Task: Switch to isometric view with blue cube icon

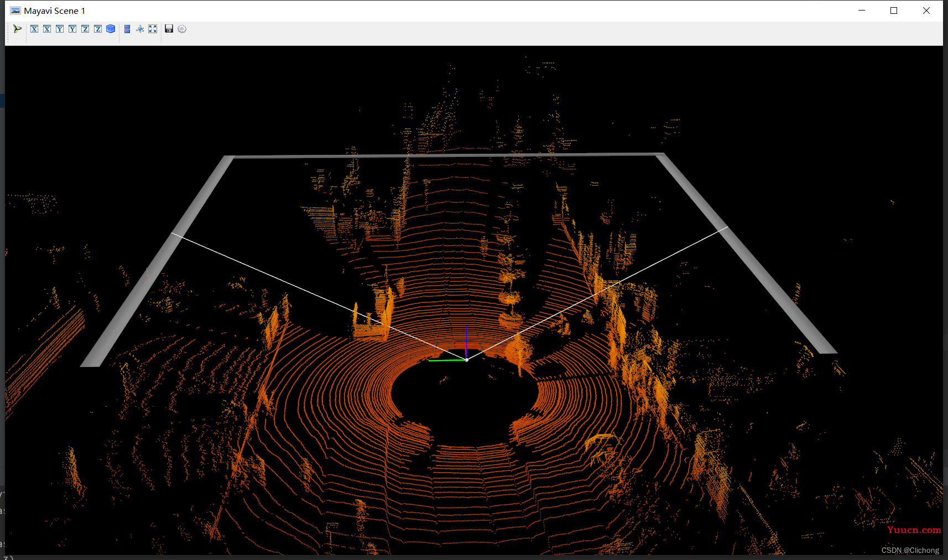Action: [x=111, y=29]
